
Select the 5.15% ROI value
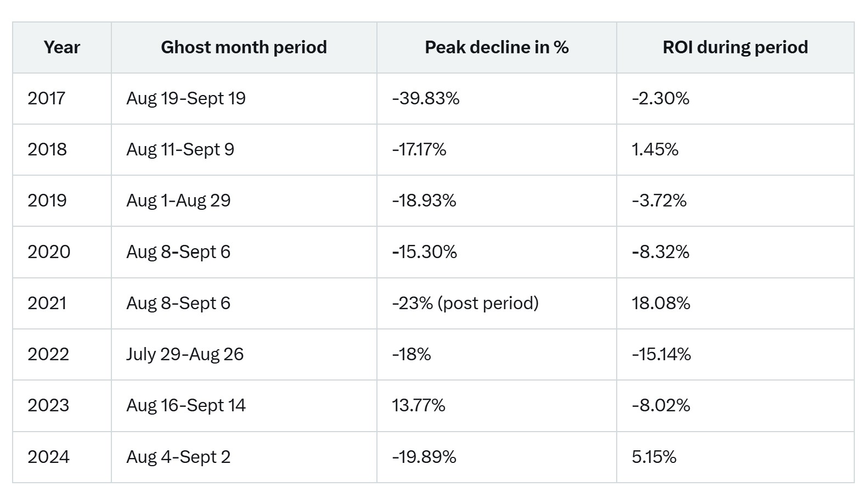pos(654,457)
